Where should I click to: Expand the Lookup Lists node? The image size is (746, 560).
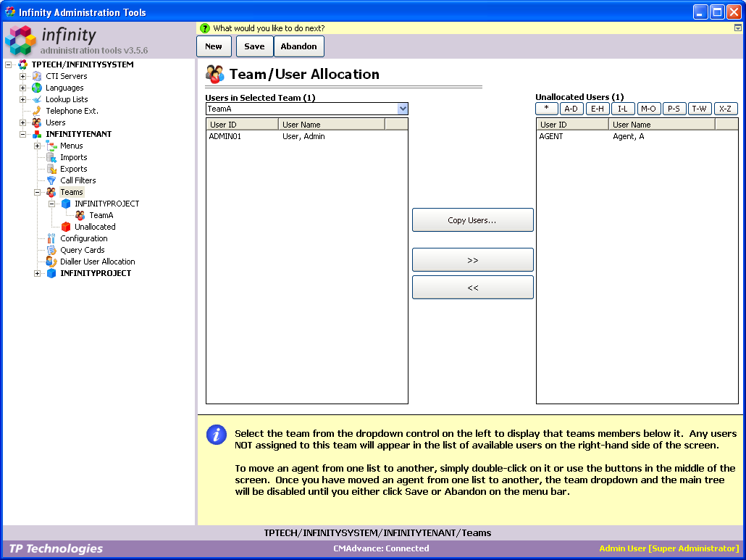click(x=22, y=99)
